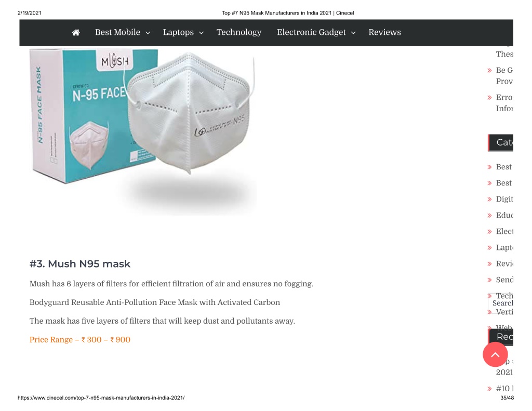Click the Price Range ₹300 – ₹900 text
The image size is (532, 411).
79,340
